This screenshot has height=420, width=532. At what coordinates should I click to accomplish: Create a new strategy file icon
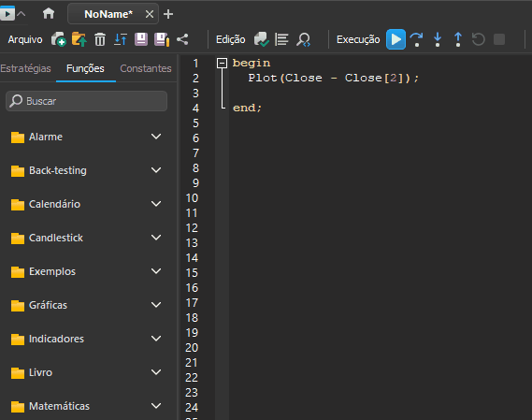[58, 39]
